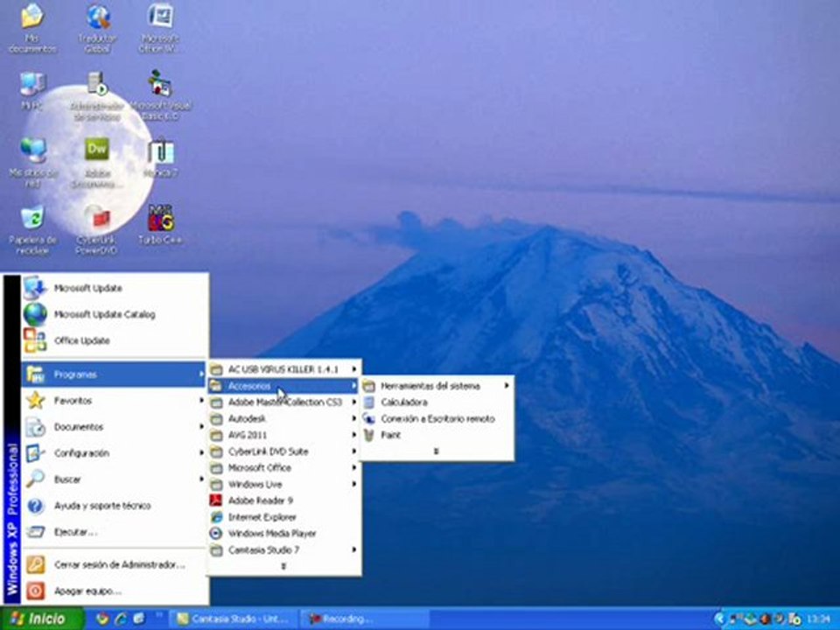Open Calculadora from Accesorios
840x630 pixels.
(x=436, y=402)
